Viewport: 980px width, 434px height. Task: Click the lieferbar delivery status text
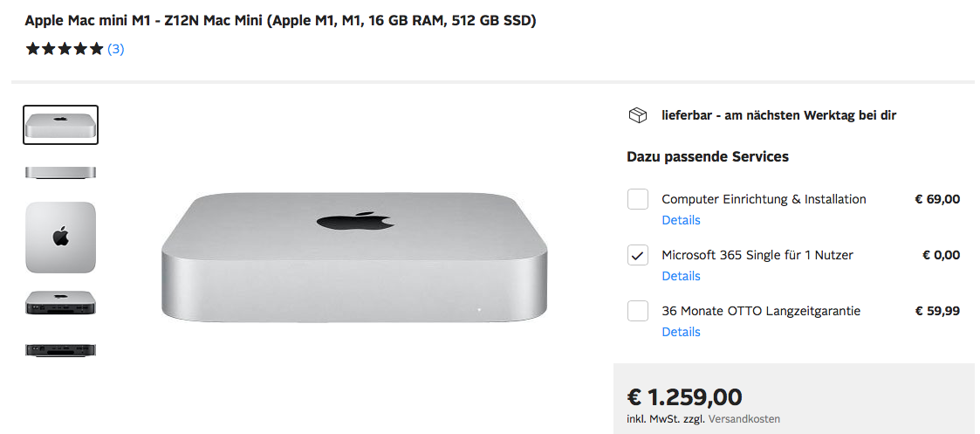(x=778, y=115)
